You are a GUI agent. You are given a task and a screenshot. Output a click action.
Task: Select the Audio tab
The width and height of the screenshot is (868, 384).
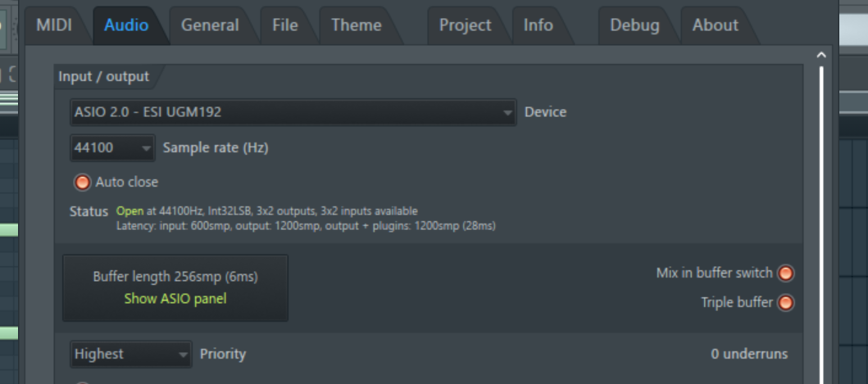(126, 25)
